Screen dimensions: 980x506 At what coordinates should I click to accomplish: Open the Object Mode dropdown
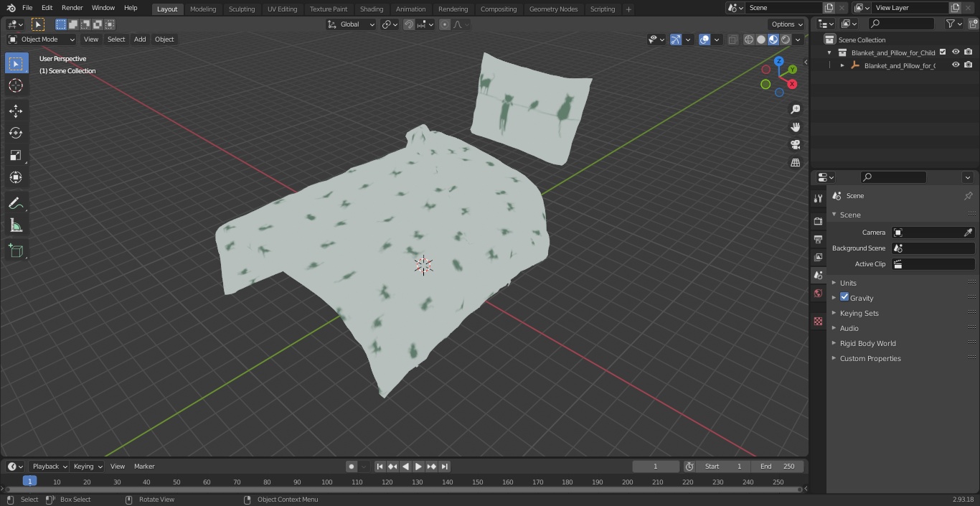[x=41, y=39]
